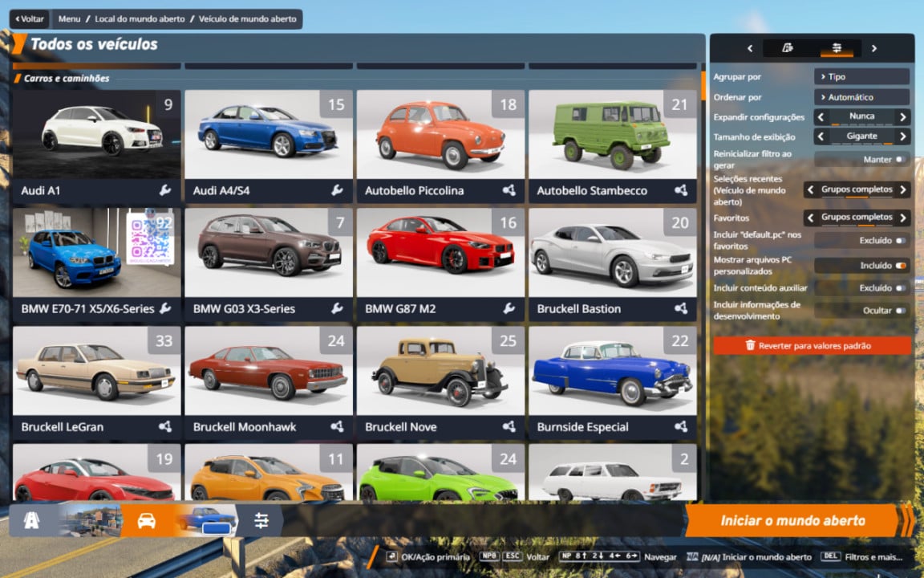
Task: Select the green Autobello Stambecco thumbnail
Action: click(613, 135)
